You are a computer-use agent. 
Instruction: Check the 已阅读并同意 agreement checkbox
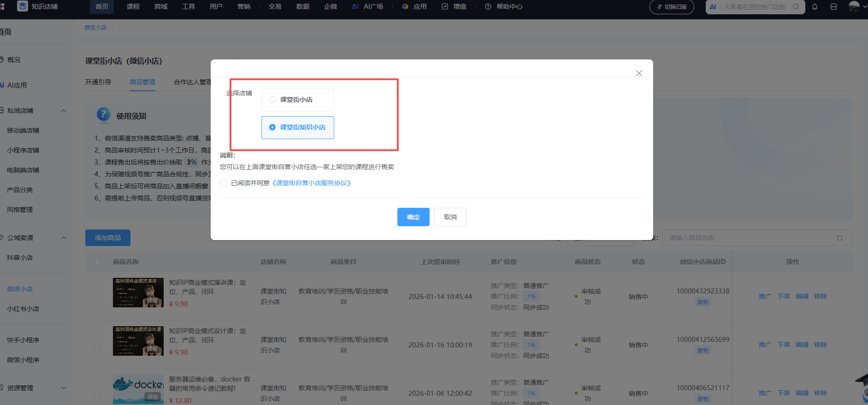click(223, 183)
